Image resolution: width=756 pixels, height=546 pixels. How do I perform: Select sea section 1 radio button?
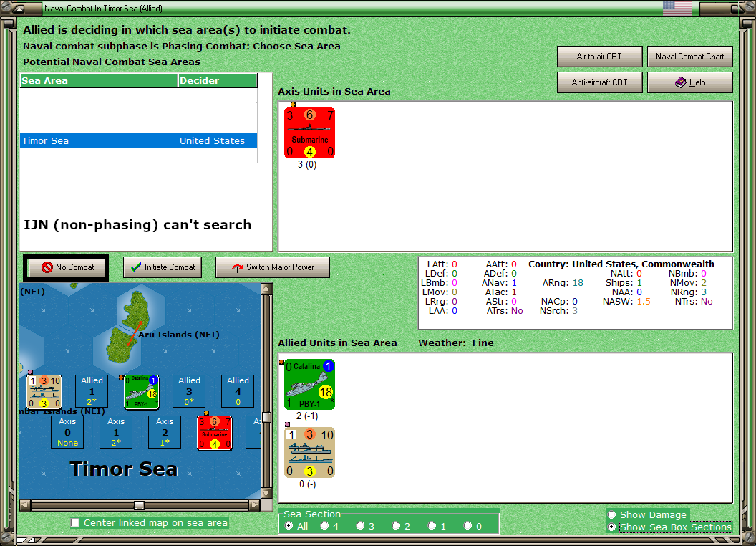coord(432,526)
